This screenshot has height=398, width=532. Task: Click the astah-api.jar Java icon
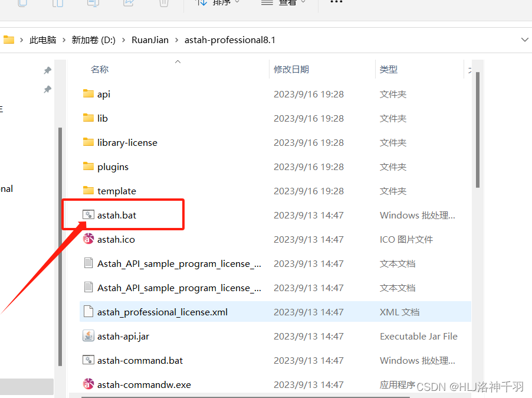(x=88, y=336)
